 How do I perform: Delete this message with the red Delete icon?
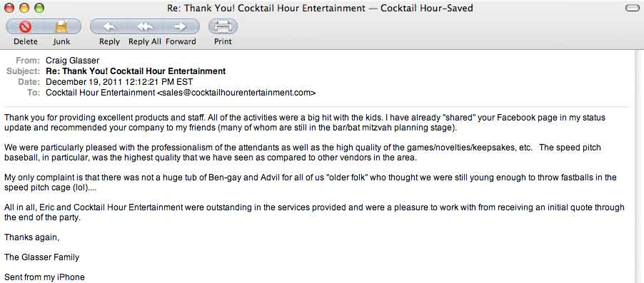[26, 26]
